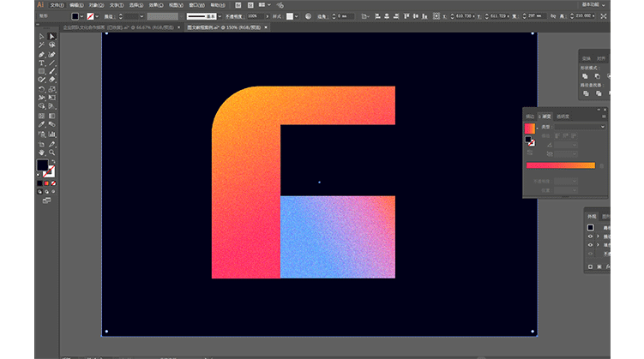
Task: Select the Type (T) tool
Action: click(41, 63)
